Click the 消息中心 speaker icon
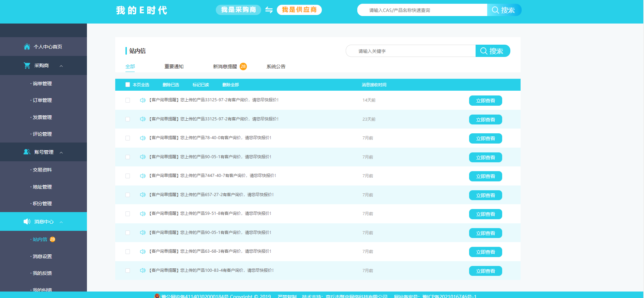644x298 pixels. coord(27,222)
